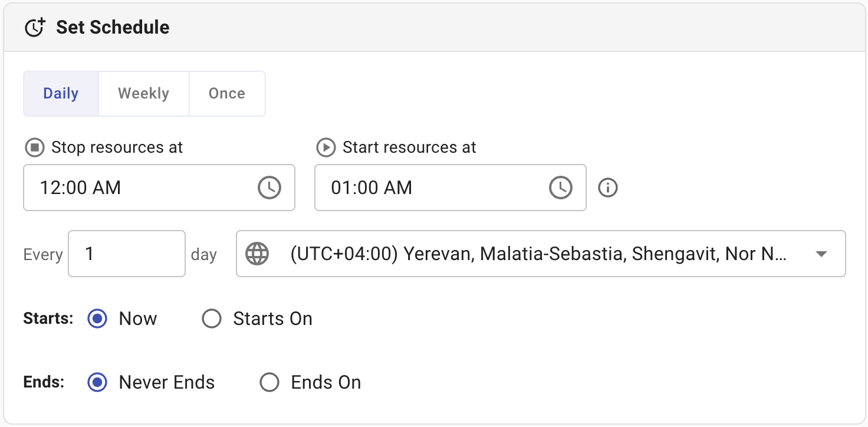Click the stop icon beside Stop resources
Screen dimensions: 868x427
point(34,147)
